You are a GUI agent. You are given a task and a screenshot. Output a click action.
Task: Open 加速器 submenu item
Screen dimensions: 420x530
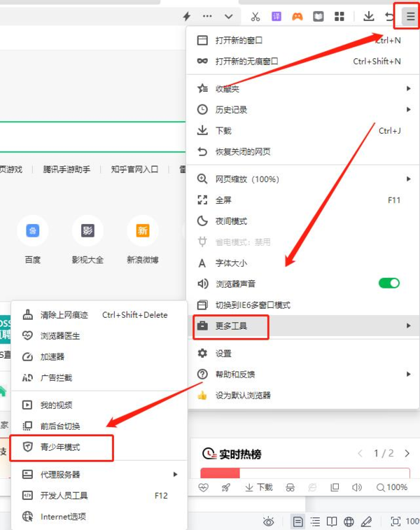point(99,357)
